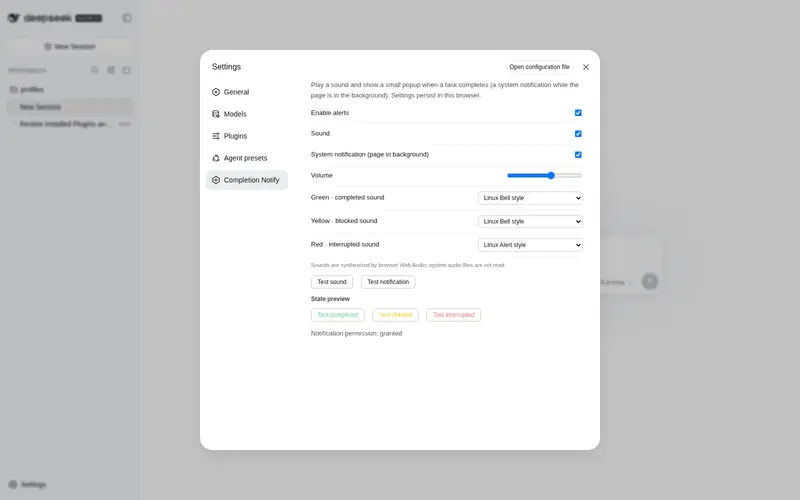Click the Test interrupted preview chip

coord(454,315)
